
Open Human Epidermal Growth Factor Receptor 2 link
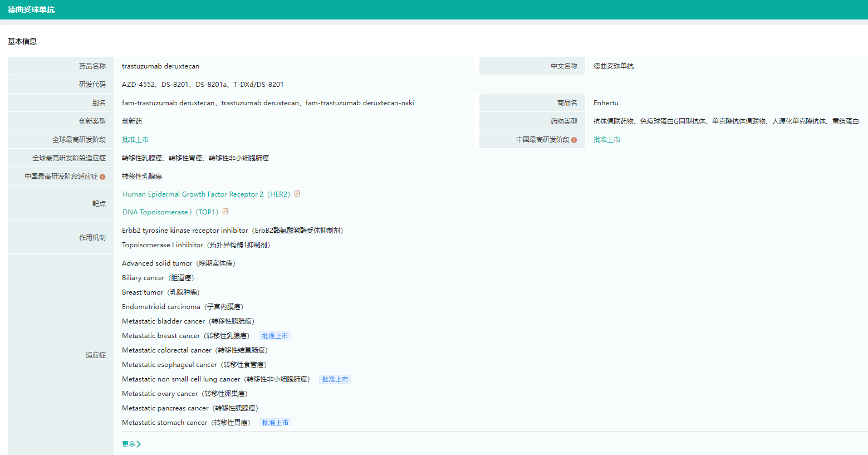click(x=206, y=194)
